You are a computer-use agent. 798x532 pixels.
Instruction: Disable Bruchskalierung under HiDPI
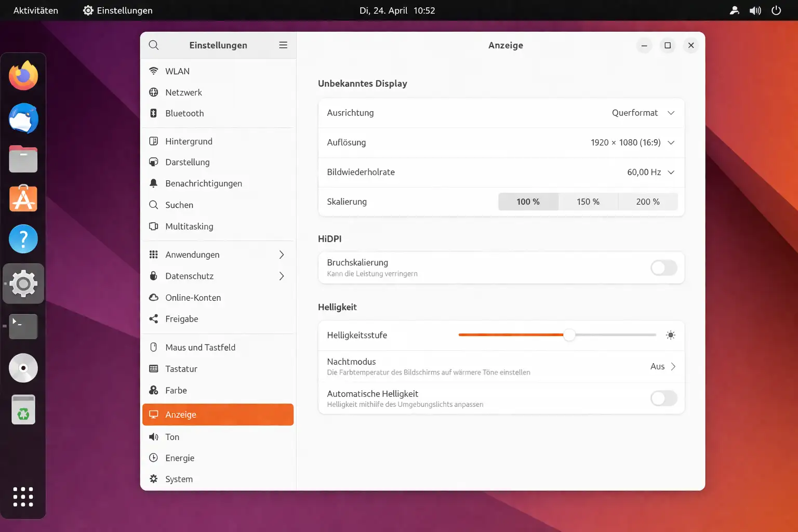point(663,268)
